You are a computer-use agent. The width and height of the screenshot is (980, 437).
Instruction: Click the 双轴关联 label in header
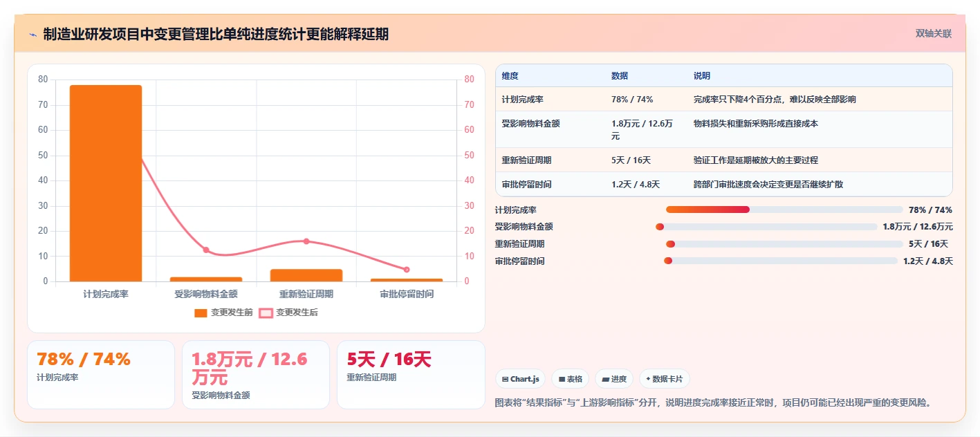click(x=934, y=34)
